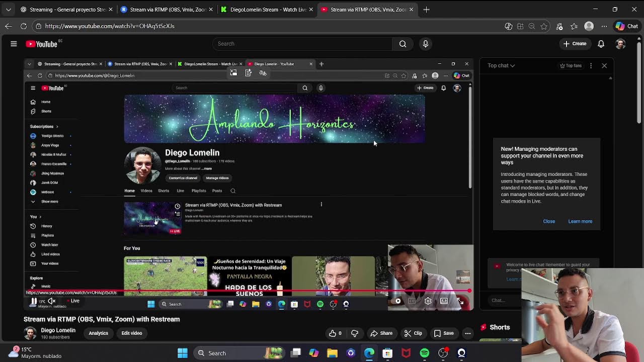Open channel avatar beside the video title
This screenshot has height=362, width=644.
[30, 333]
